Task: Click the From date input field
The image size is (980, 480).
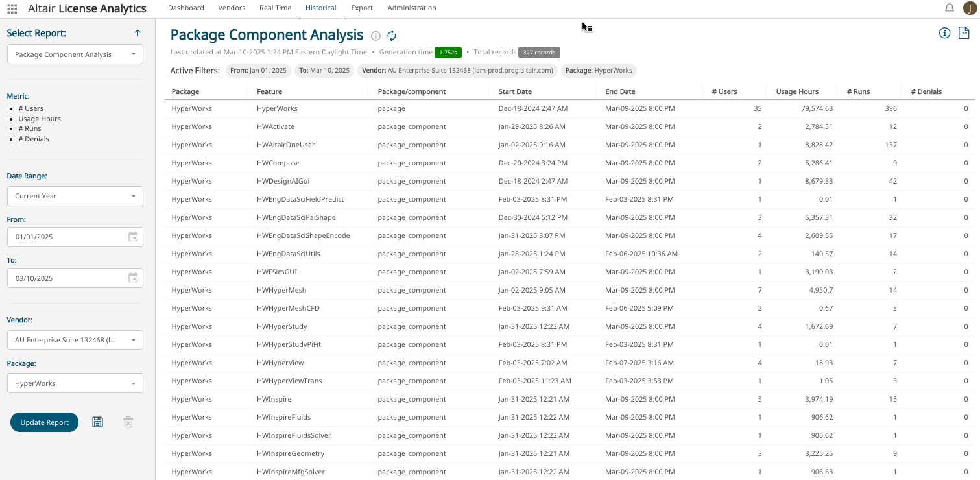Action: [75, 237]
